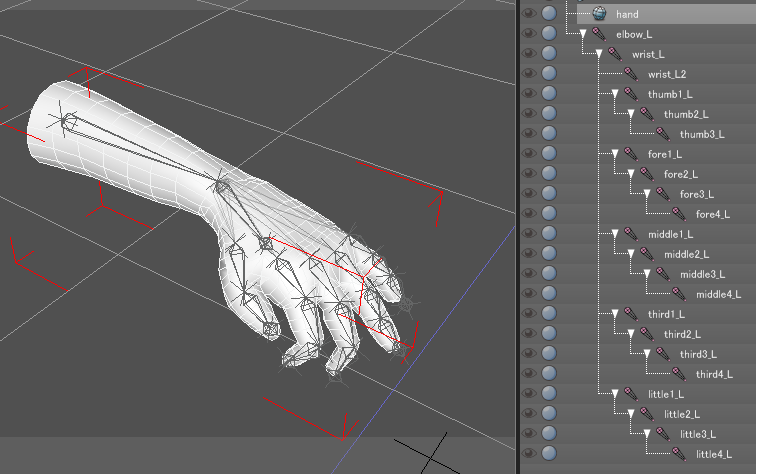
Task: Click the joint icon of third2_L
Action: [647, 334]
